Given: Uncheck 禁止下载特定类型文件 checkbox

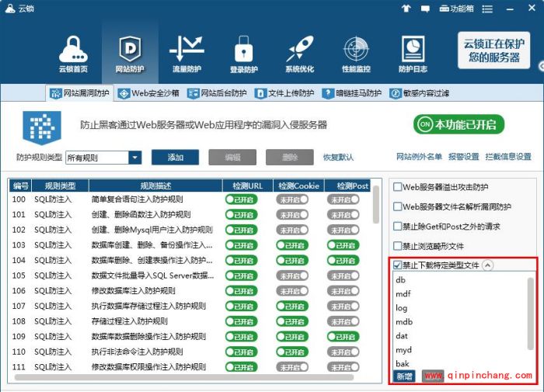Looking at the screenshot, I should coord(398,265).
